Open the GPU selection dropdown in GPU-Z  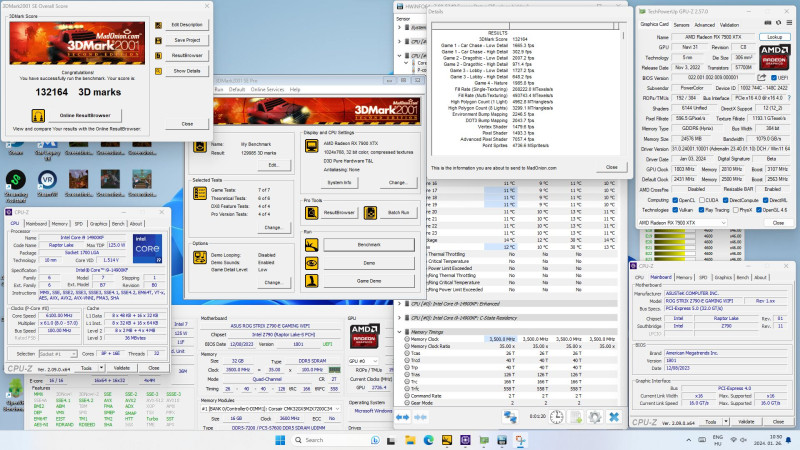[682, 223]
